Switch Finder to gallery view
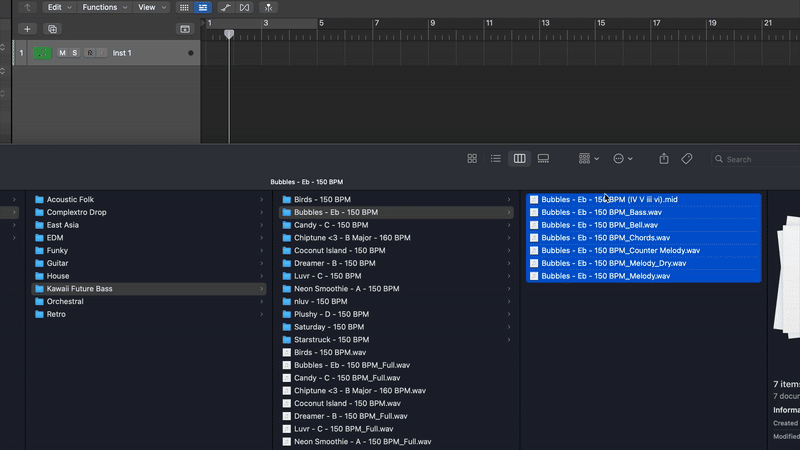Viewport: 800px width, 450px height. tap(543, 159)
